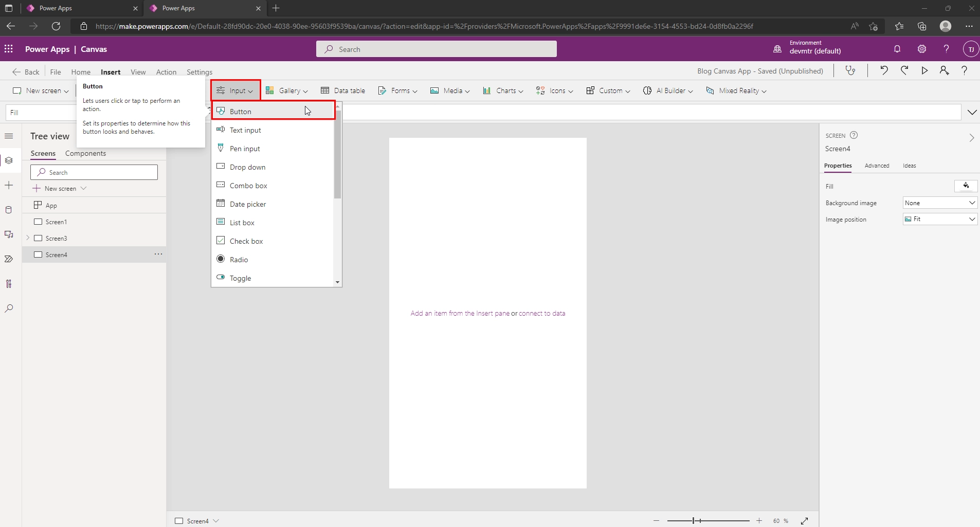
Task: Open Screen4 more options ellipsis
Action: (158, 254)
